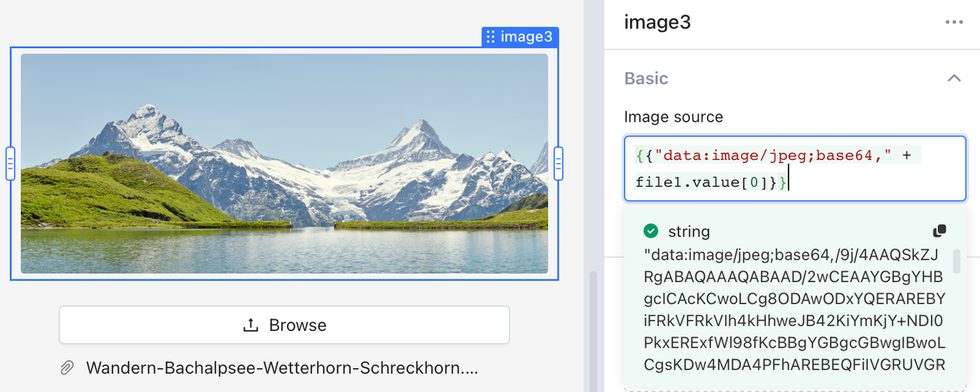The height and width of the screenshot is (392, 980).
Task: Open the three-dot more options menu
Action: click(954, 22)
